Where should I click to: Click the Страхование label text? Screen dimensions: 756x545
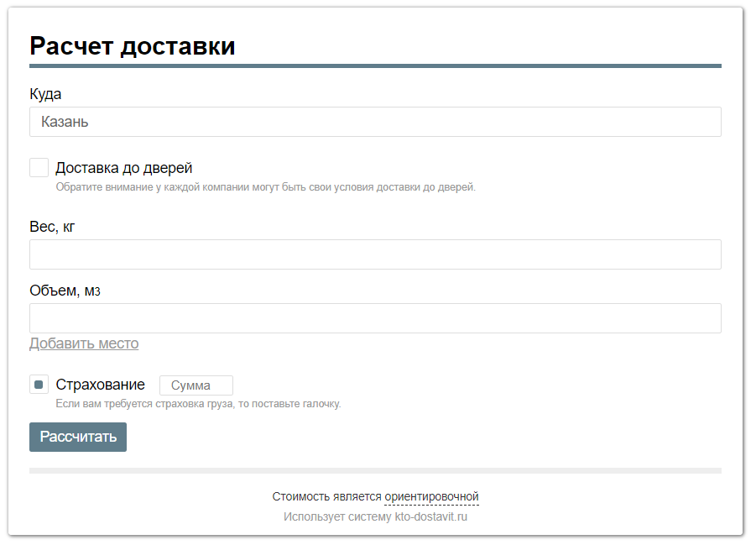[101, 385]
